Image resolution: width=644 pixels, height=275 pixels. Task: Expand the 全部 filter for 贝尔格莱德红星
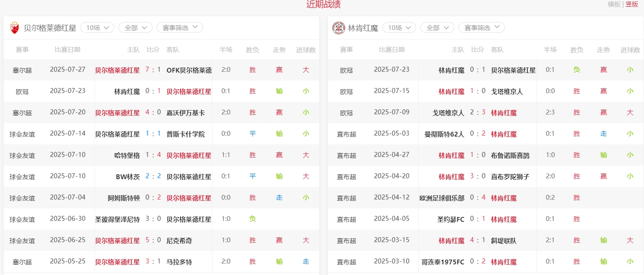136,28
